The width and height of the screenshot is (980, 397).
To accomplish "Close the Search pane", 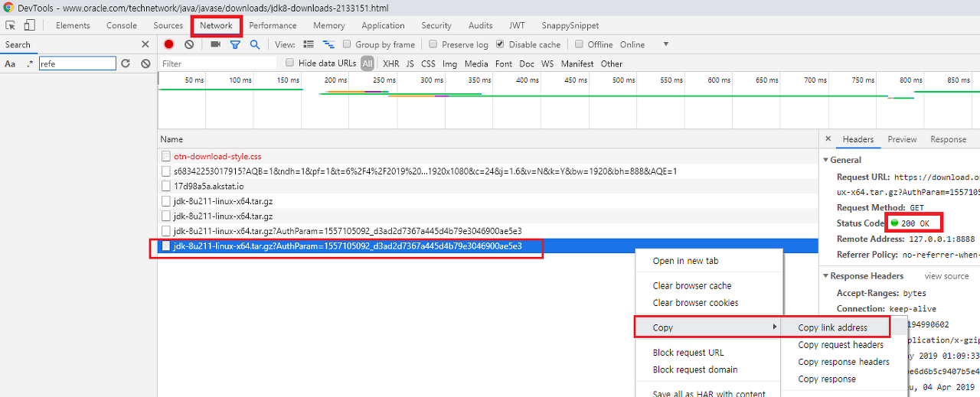I will click(145, 44).
